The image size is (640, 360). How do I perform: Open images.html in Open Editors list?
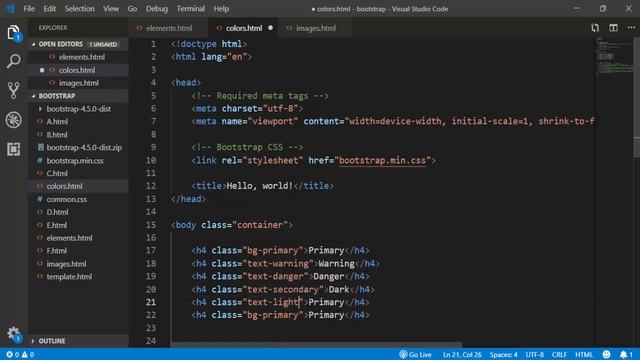78,83
